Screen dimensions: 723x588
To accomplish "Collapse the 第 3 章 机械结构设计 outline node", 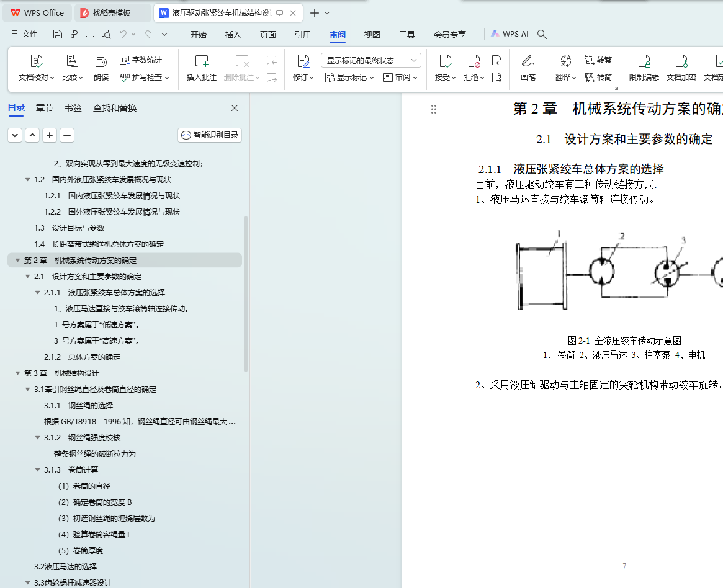I will tap(17, 373).
